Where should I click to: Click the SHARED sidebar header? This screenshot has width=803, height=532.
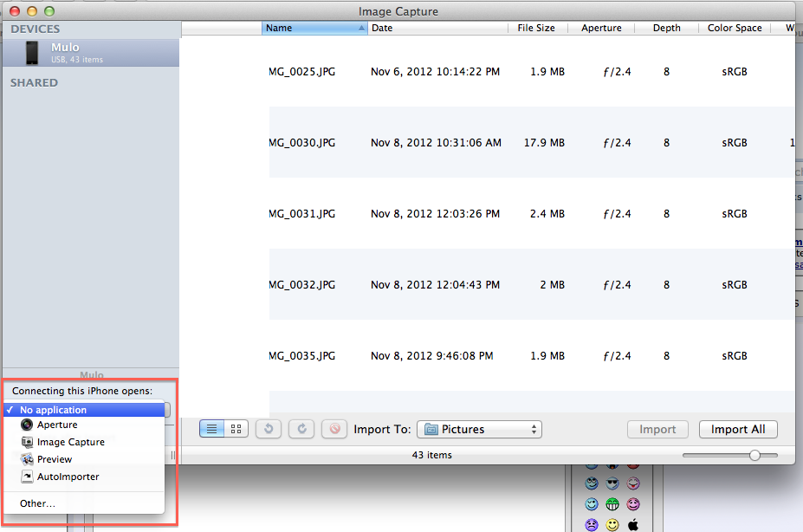[35, 83]
